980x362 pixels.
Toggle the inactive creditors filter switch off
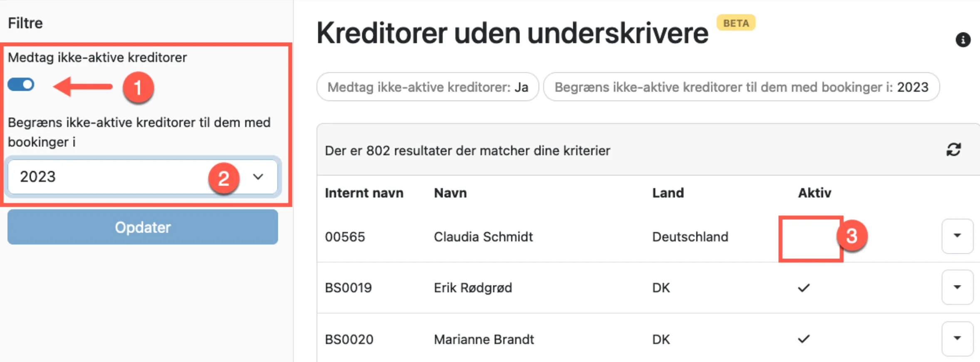click(x=21, y=84)
